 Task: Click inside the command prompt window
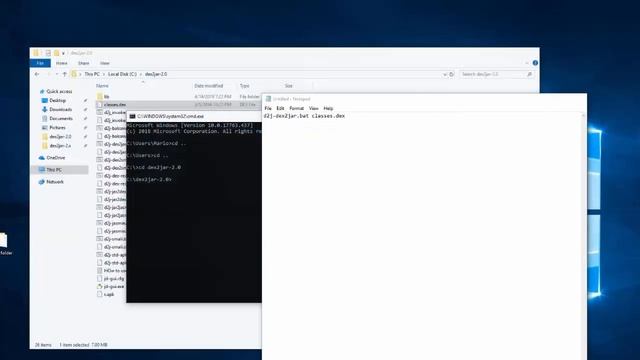point(194,212)
